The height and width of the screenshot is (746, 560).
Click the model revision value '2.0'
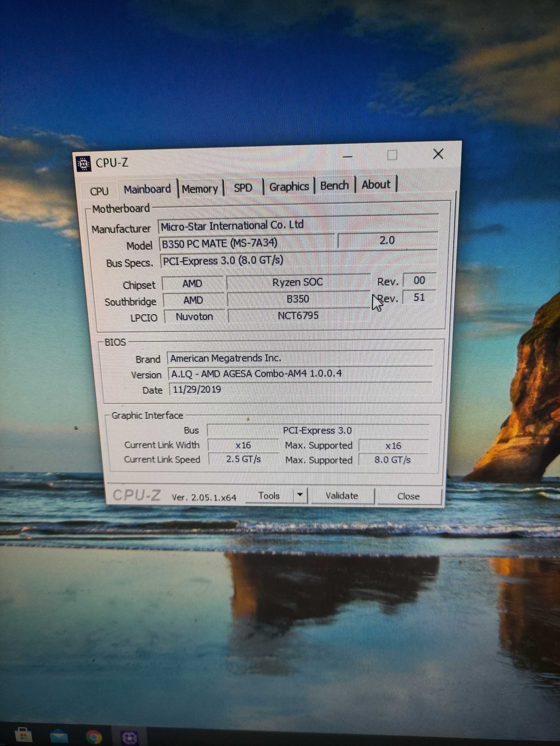tap(387, 241)
